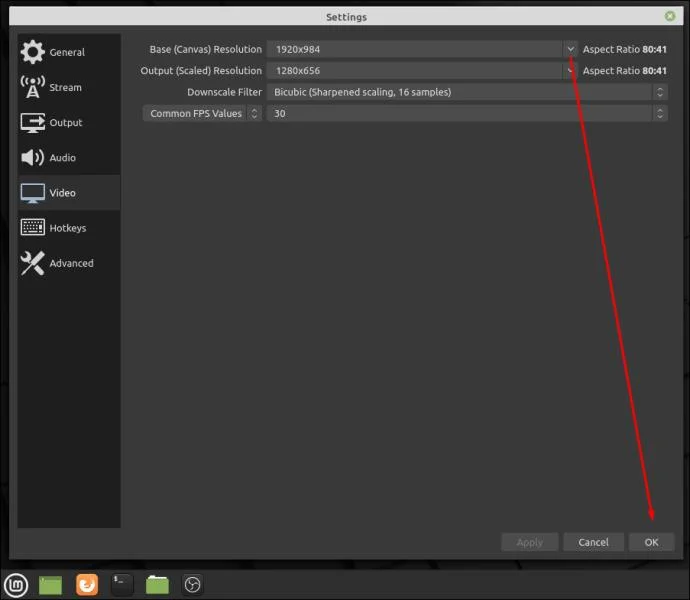The height and width of the screenshot is (600, 690).
Task: Click the Audio speaker icon
Action: (32, 157)
